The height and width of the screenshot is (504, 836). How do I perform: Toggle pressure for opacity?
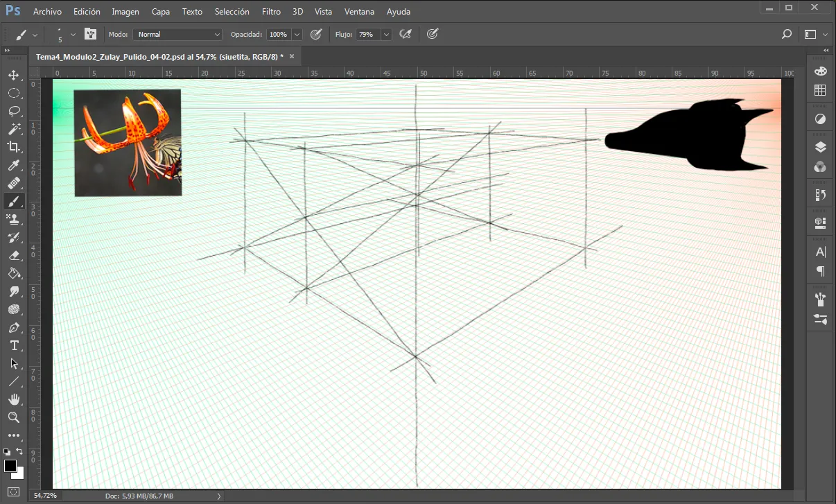[316, 34]
